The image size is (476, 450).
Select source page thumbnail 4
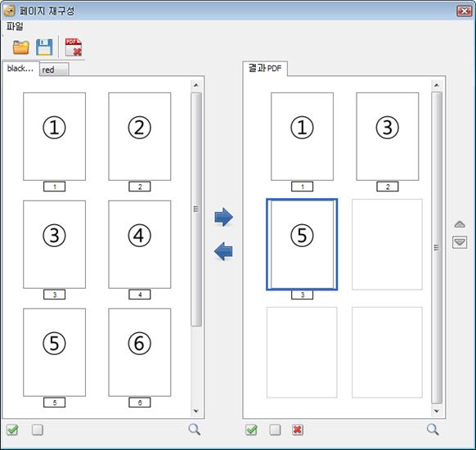pyautogui.click(x=140, y=244)
